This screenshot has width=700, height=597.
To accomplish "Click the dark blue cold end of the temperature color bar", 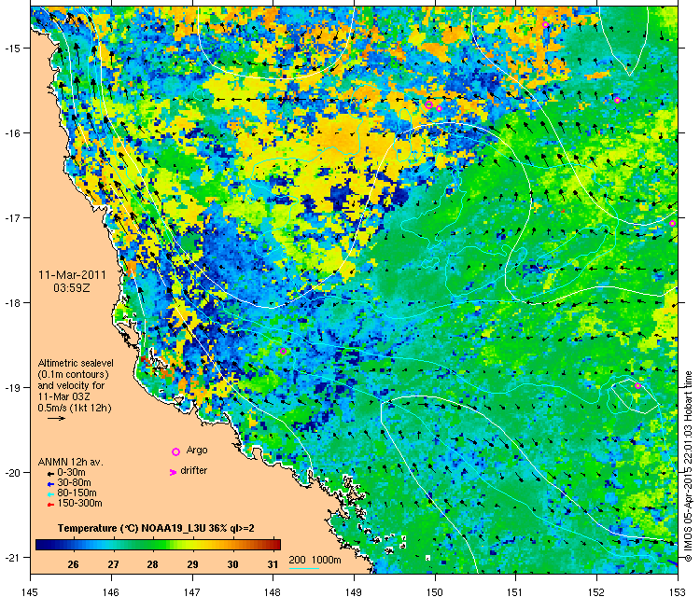I will coord(41,545).
